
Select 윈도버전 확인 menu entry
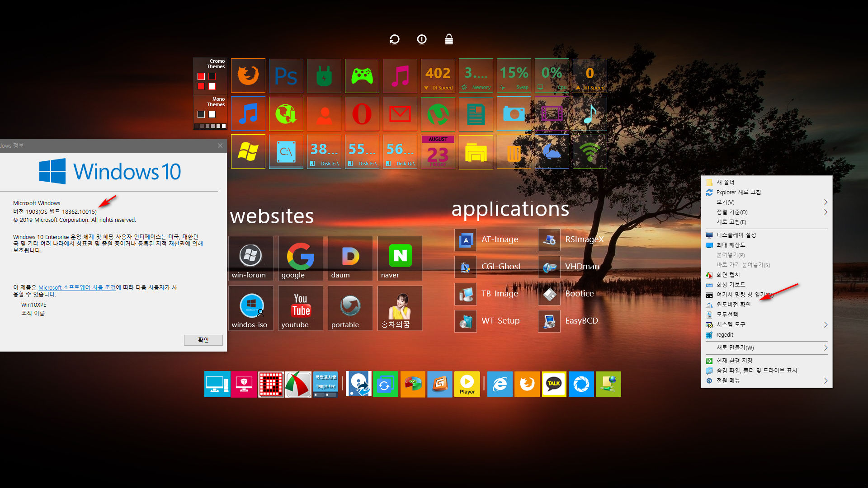point(767,305)
